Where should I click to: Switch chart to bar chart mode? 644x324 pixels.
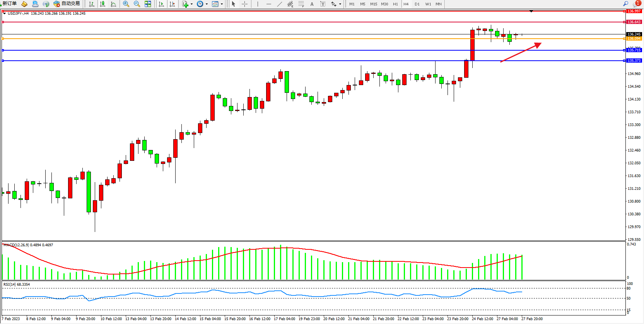(92, 4)
